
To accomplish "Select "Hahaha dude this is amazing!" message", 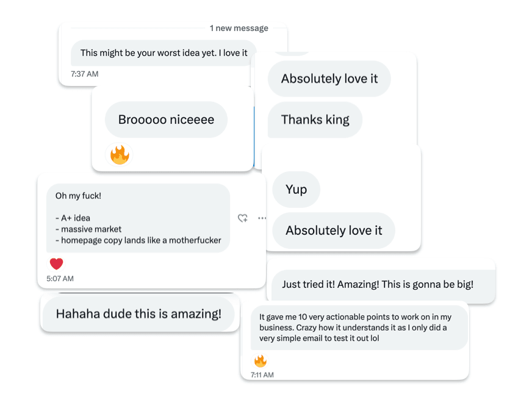I will tap(138, 314).
